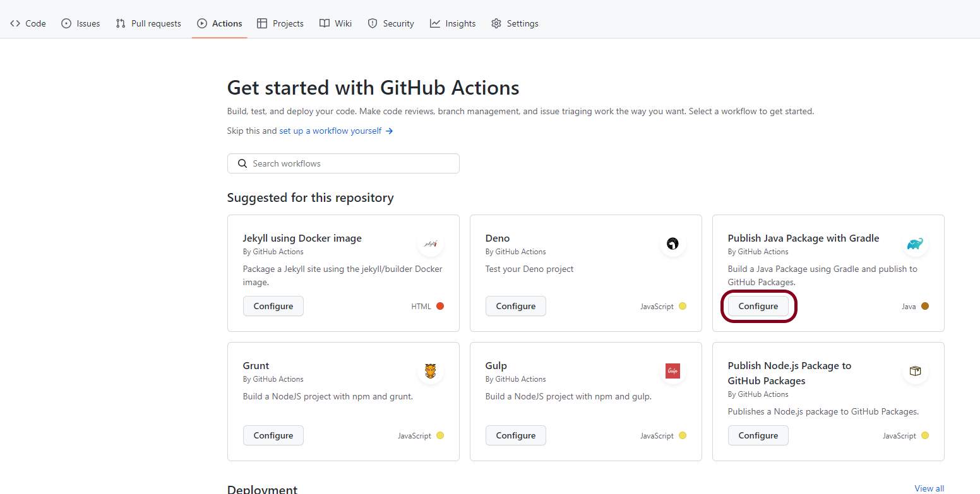Click the 'Deno' card title
The height and width of the screenshot is (494, 980).
point(498,238)
